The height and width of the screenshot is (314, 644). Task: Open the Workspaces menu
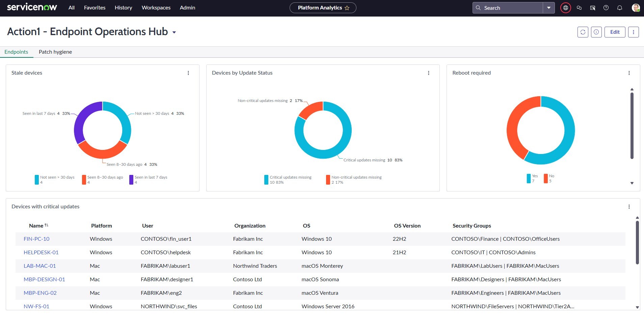coord(156,8)
